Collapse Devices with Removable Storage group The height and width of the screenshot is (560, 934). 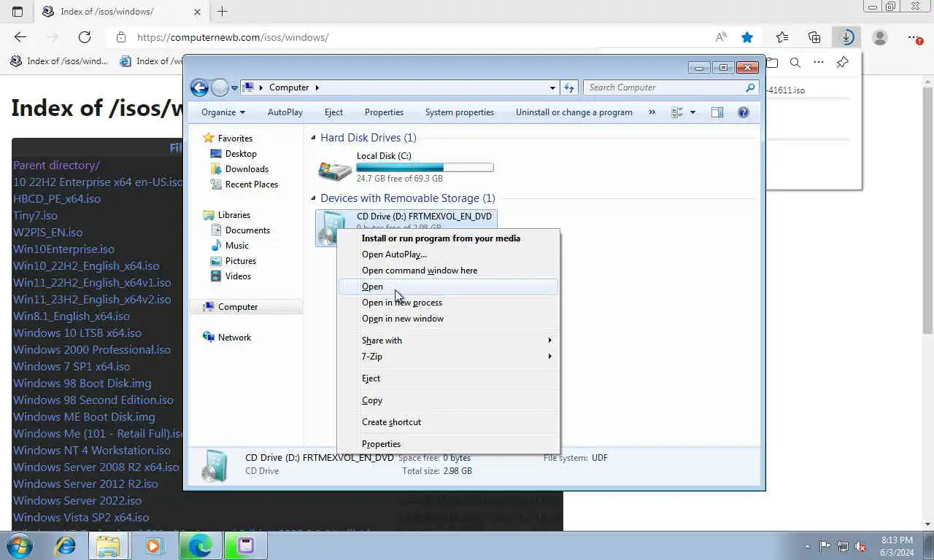(x=314, y=198)
